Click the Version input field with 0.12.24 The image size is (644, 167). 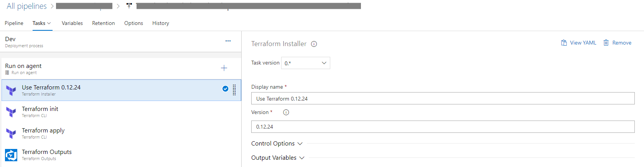click(x=443, y=127)
